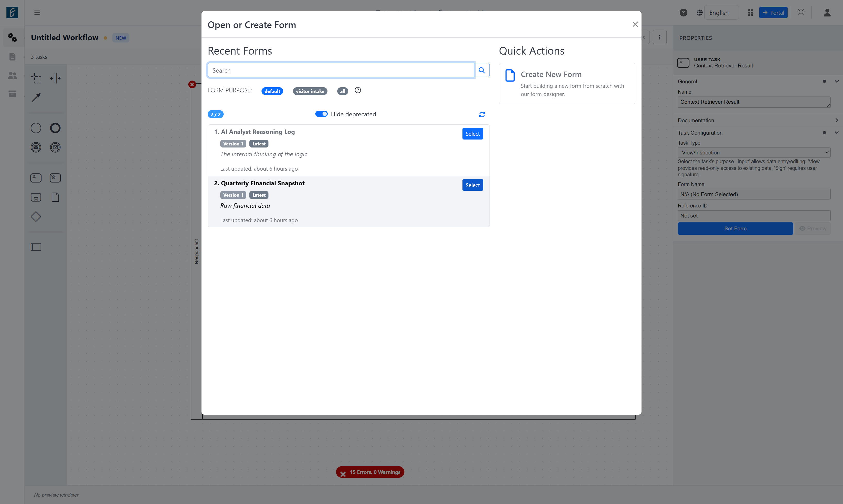Add a user task element

[36, 178]
